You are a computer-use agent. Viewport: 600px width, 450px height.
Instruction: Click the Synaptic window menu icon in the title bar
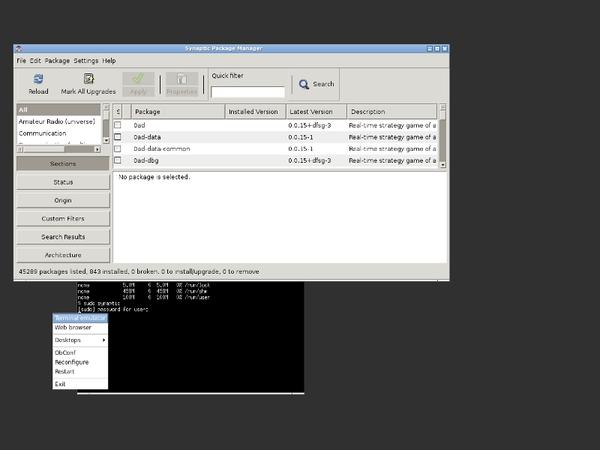[18, 49]
